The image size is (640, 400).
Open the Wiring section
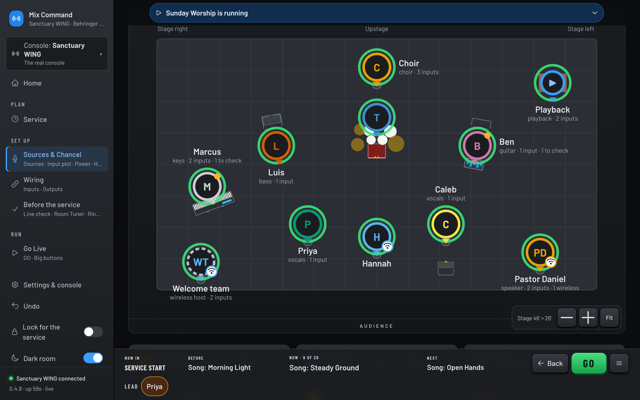pos(57,184)
